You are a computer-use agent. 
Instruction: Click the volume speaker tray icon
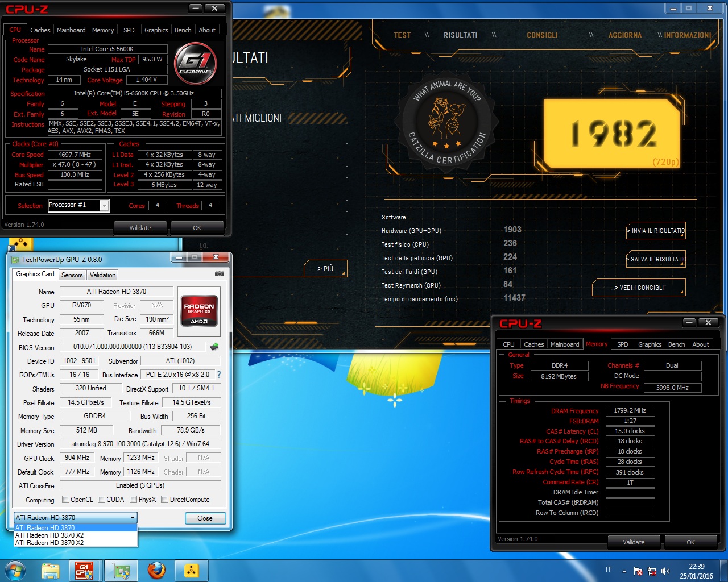point(665,571)
